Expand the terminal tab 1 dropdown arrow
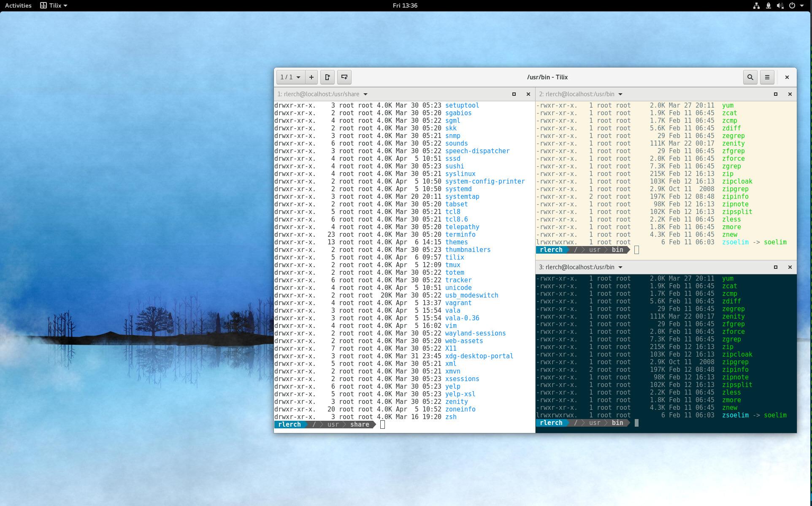 (366, 93)
